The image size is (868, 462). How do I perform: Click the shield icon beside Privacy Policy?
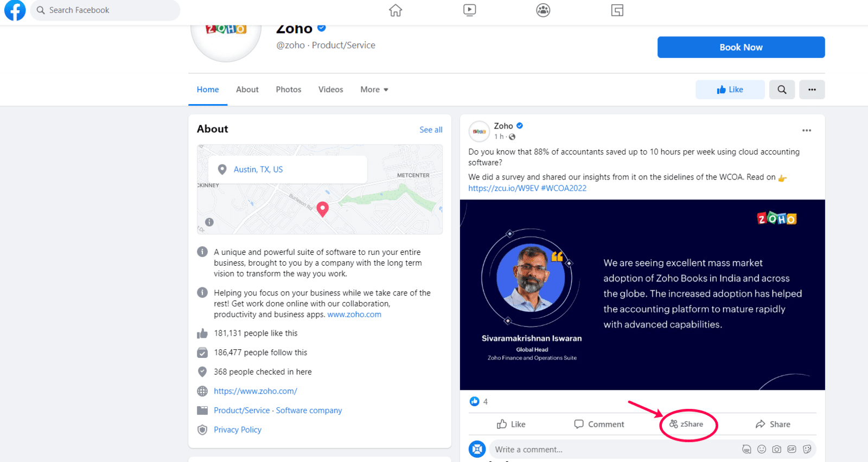coord(202,430)
